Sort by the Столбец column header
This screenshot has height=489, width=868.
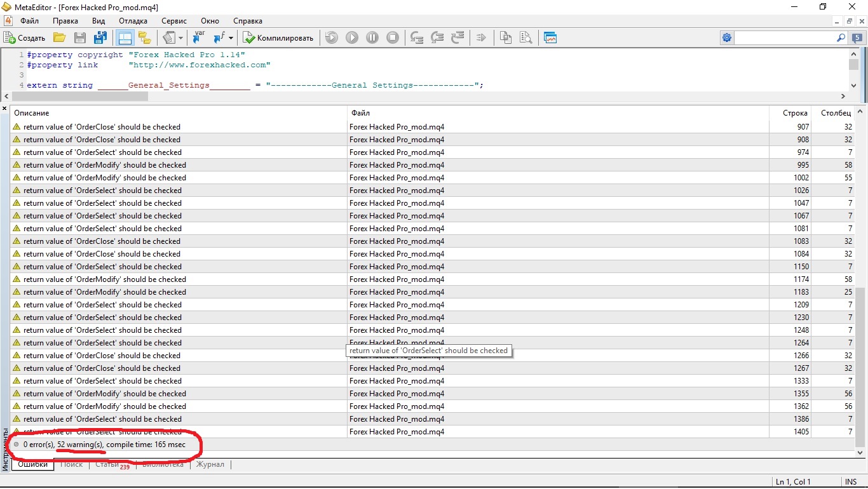click(834, 113)
